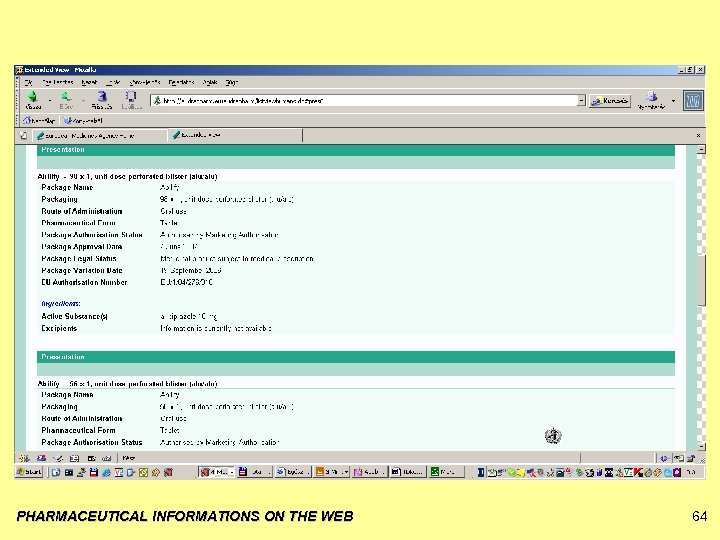Open a new tab with the new-tab icon
Screen dimensions: 720x540
[23, 135]
